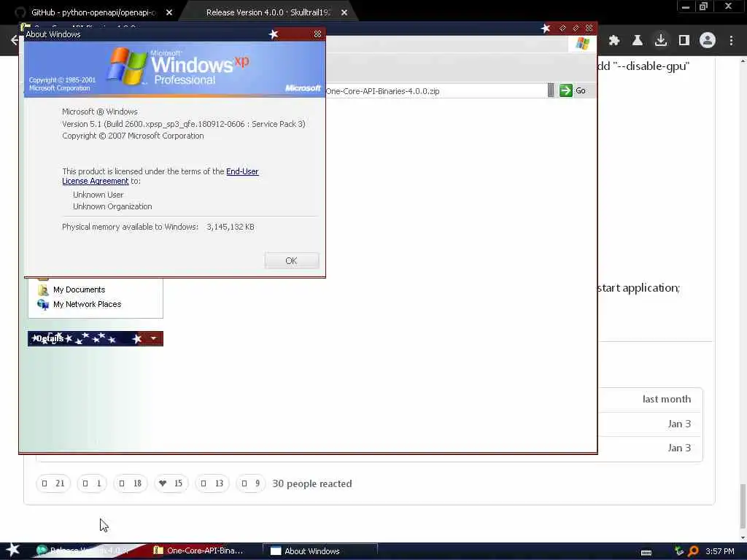Image resolution: width=747 pixels, height=560 pixels.
Task: Click the browser Back arrow
Action: [x=15, y=41]
